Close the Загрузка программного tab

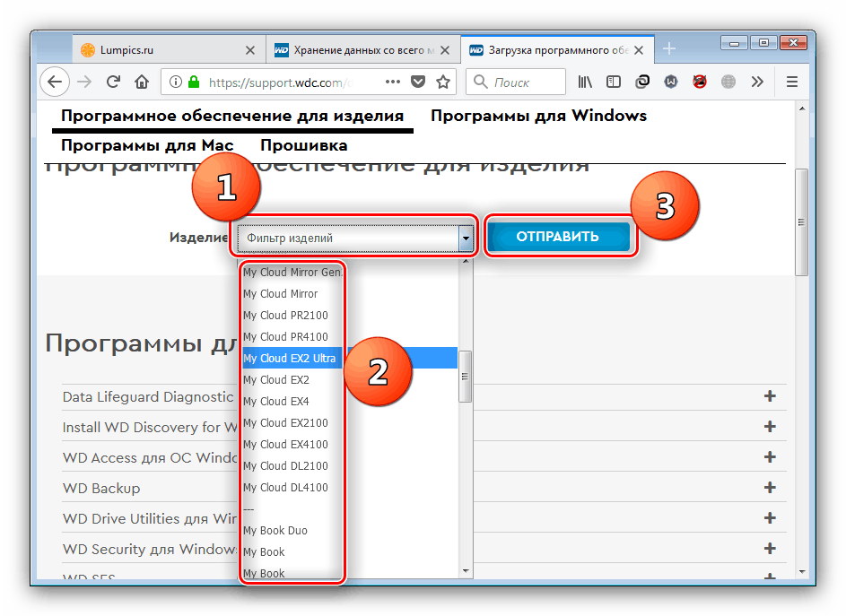pyautogui.click(x=639, y=50)
